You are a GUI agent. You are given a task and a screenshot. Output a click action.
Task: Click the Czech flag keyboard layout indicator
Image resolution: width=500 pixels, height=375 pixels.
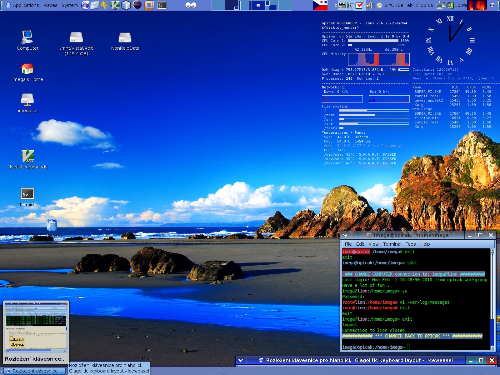pos(320,5)
